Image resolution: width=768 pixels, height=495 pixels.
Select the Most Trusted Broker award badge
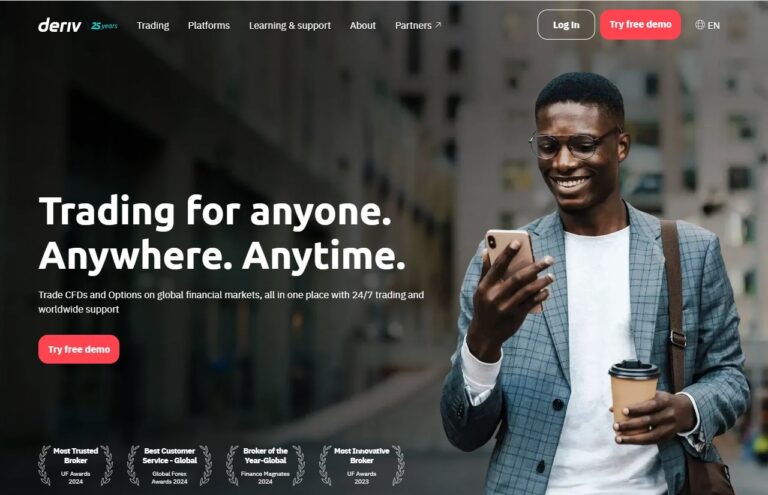coord(75,465)
